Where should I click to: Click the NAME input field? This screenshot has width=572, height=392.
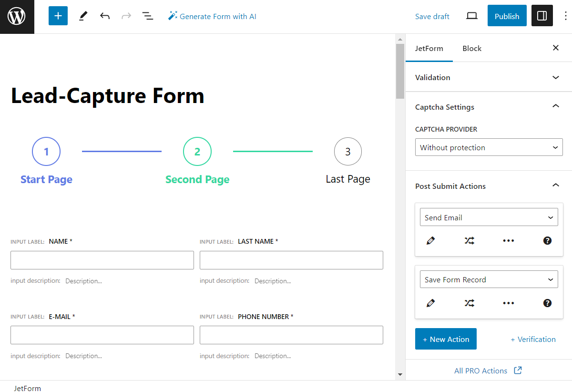[102, 260]
